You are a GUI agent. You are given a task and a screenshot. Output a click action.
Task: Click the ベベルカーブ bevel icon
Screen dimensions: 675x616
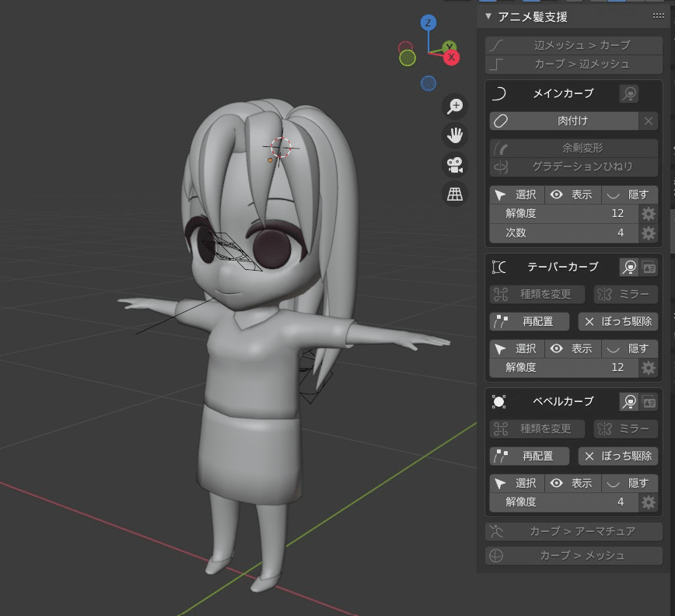tap(499, 401)
